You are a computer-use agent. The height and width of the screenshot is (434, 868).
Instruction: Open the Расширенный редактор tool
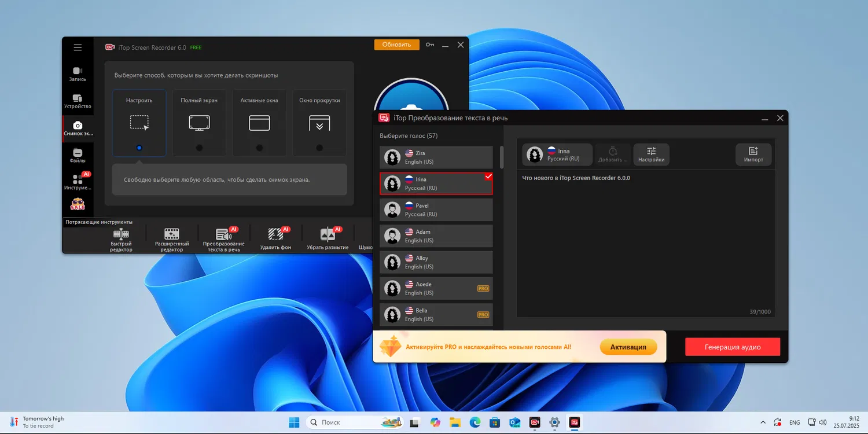tap(172, 234)
